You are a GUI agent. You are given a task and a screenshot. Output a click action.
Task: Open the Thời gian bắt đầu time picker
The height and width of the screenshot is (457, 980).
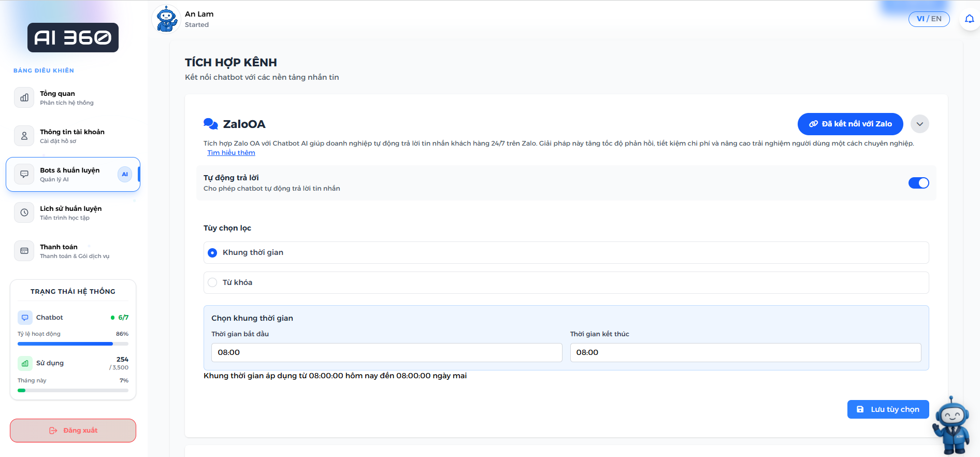tap(386, 352)
